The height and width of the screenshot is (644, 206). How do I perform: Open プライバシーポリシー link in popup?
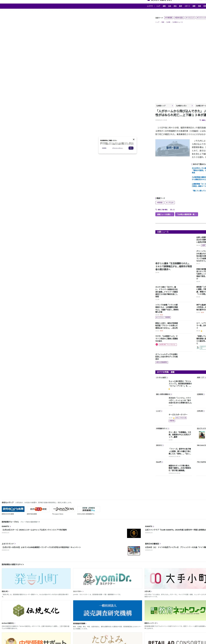(117, 148)
